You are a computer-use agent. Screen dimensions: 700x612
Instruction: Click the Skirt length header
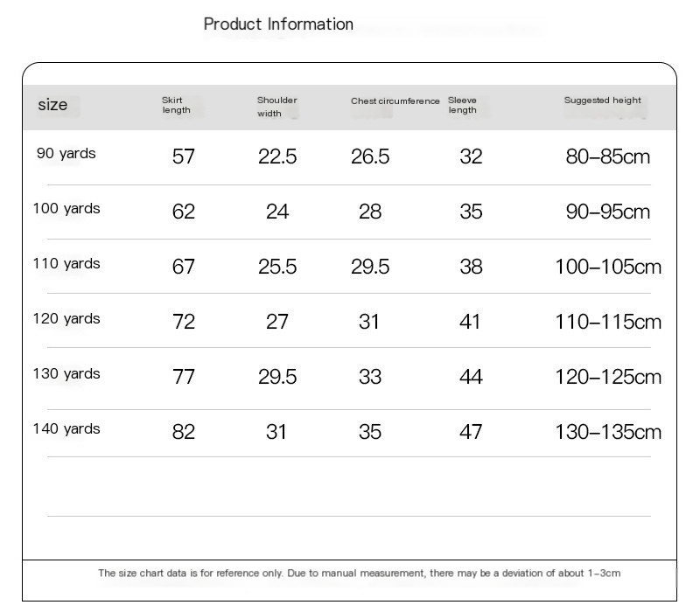[176, 105]
